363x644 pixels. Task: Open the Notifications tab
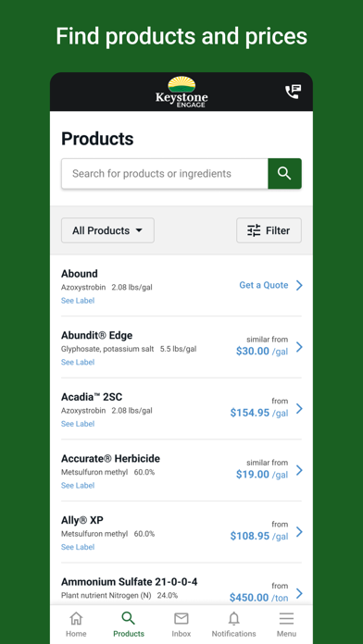[234, 624]
